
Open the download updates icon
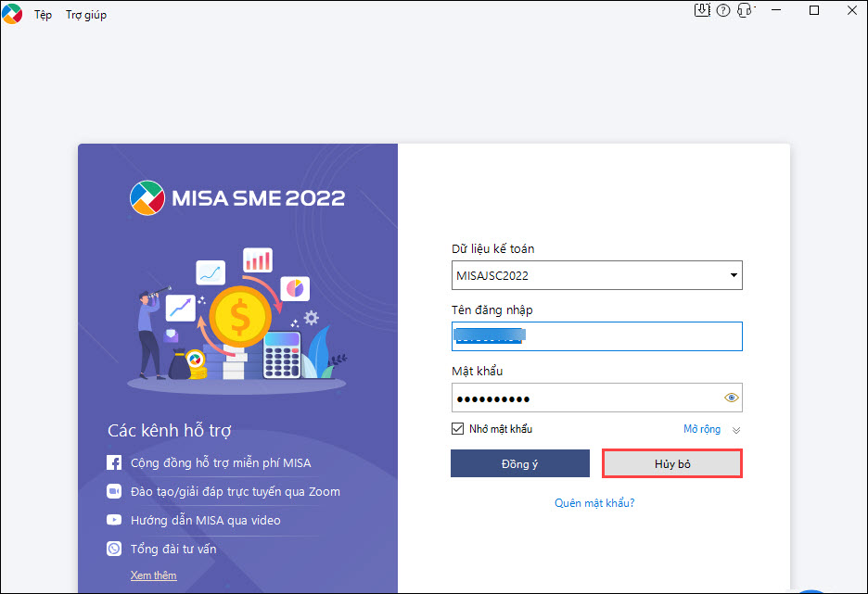click(702, 10)
